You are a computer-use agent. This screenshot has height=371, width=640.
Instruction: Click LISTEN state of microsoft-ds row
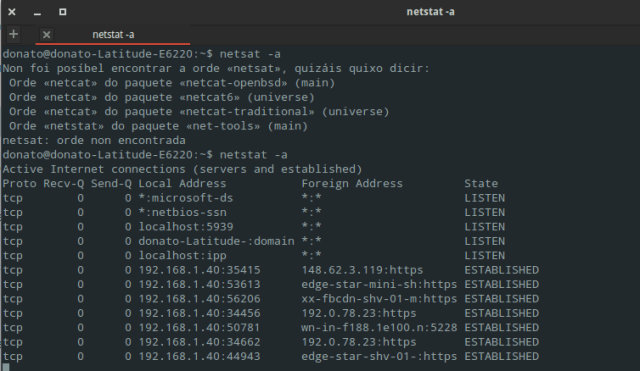(484, 198)
